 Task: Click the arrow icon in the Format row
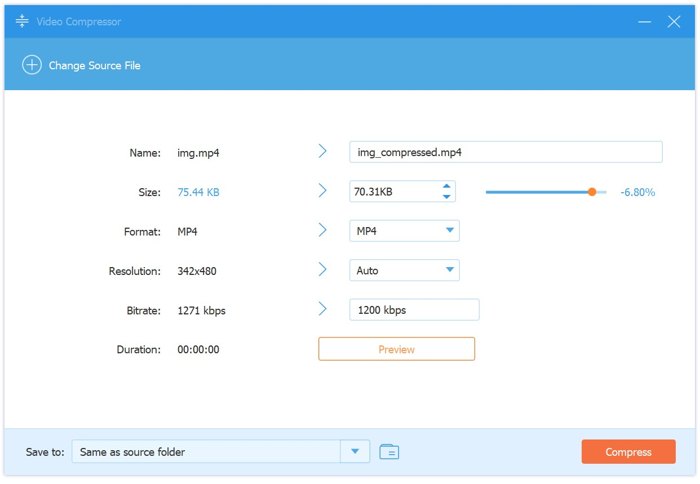323,231
